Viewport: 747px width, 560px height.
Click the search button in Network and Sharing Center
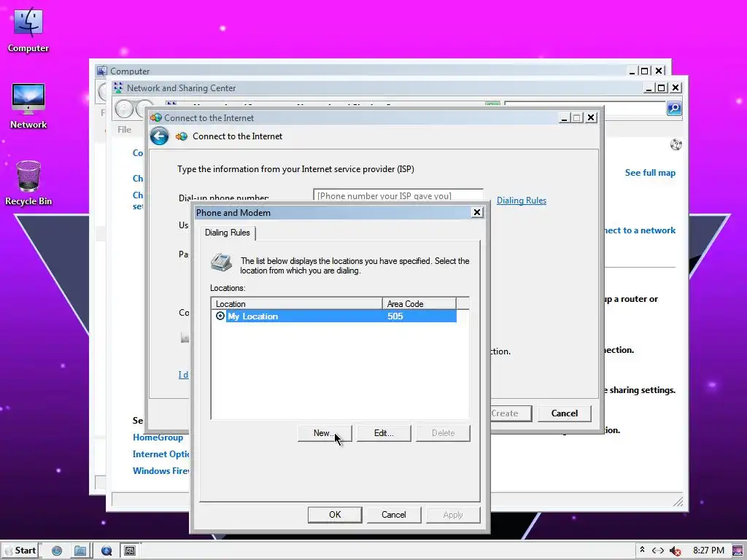point(673,109)
